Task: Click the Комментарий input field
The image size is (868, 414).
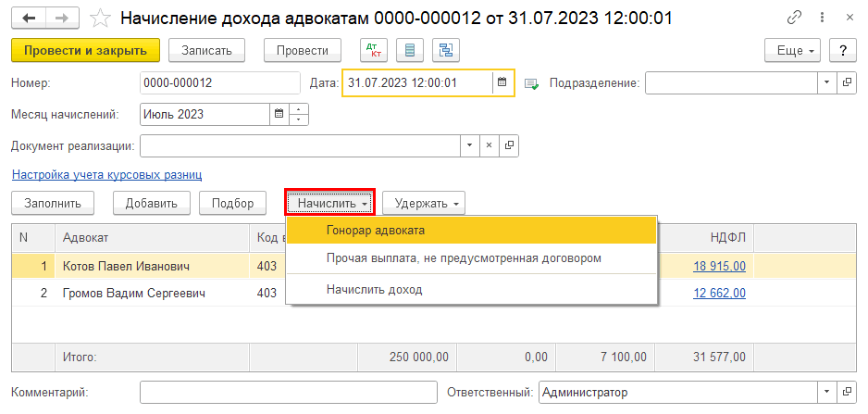Action: (x=288, y=393)
